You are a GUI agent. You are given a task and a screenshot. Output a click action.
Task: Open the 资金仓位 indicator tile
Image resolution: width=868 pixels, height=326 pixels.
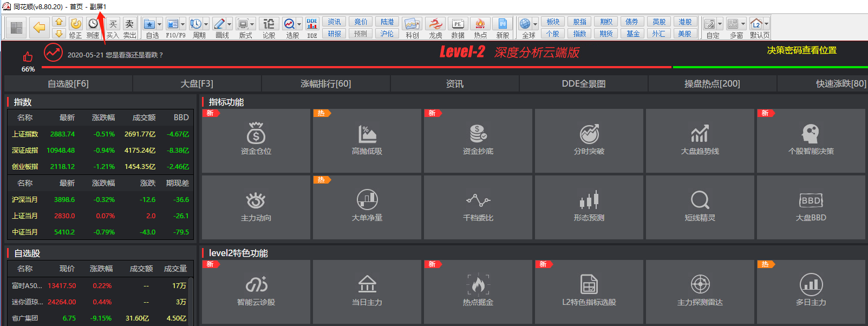coord(256,140)
